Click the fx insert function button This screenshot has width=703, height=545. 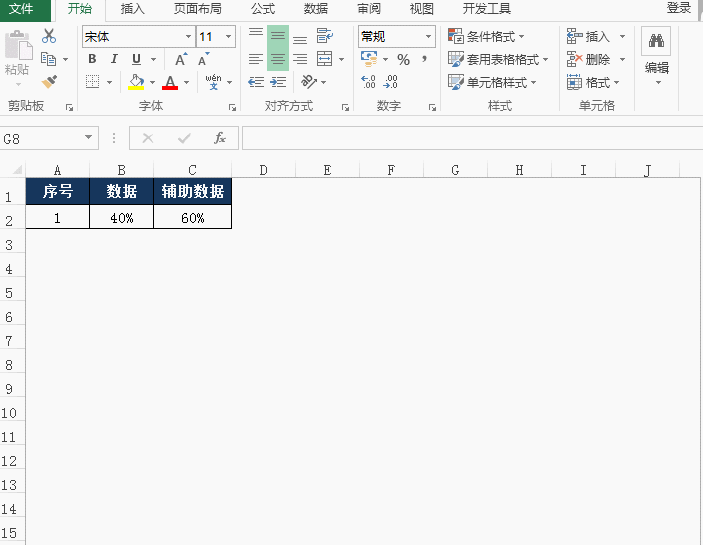pos(220,138)
